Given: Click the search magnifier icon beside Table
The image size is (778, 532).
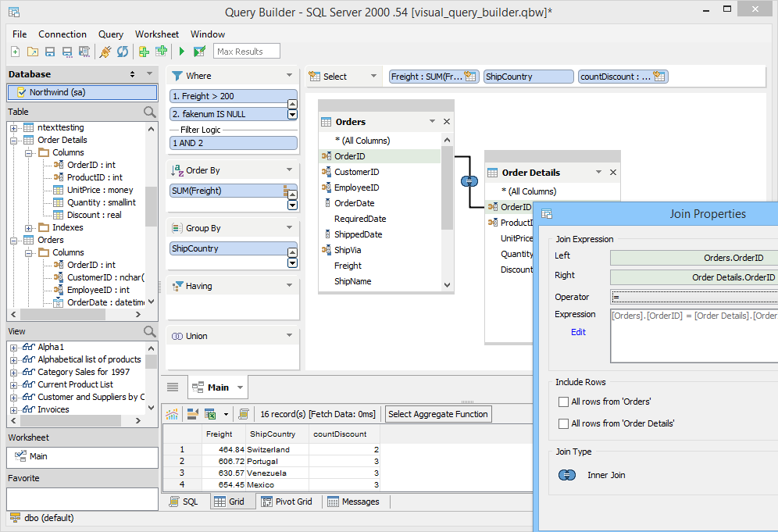Looking at the screenshot, I should tap(150, 112).
